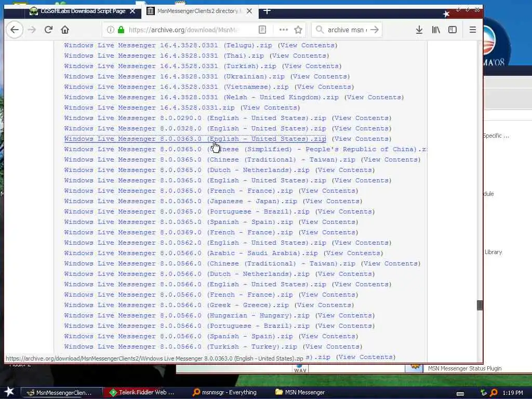
Task: Click Everything search icon in system tray
Action: 494,393
